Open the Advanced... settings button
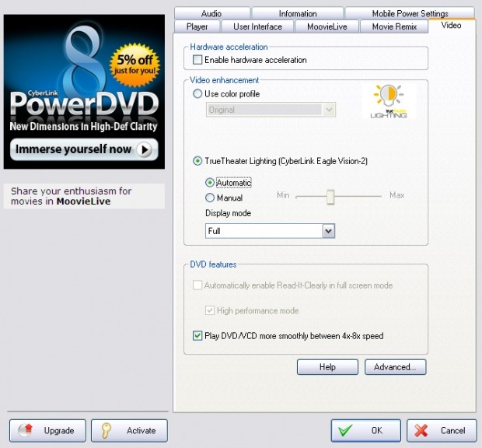Screen dimensions: 482x448 pos(395,367)
